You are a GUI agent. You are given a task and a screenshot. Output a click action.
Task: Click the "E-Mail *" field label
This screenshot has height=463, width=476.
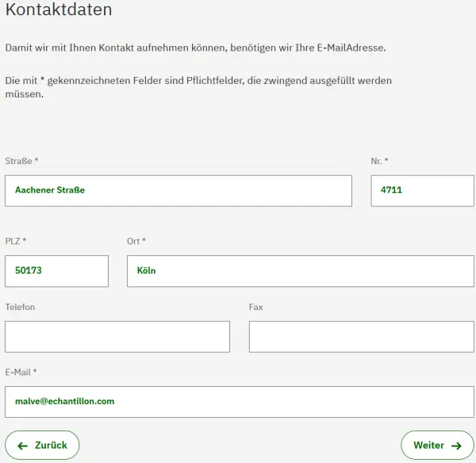coord(21,372)
